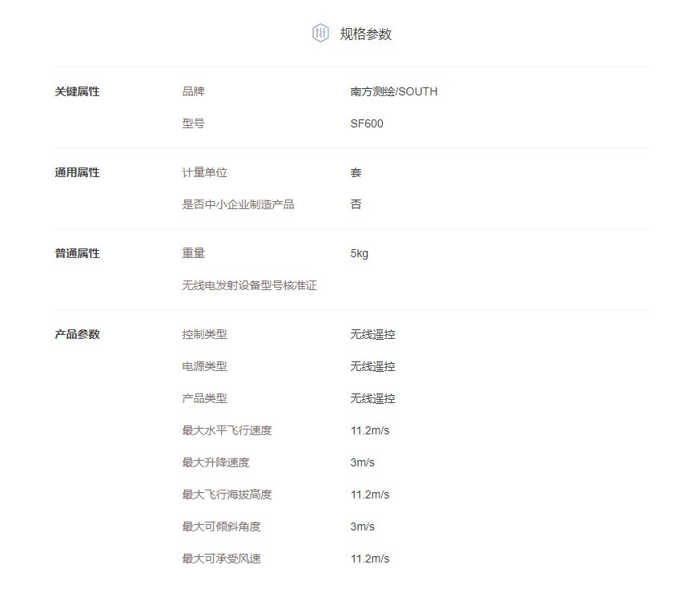Click the 是否中小企业制造产品 label

pyautogui.click(x=238, y=204)
